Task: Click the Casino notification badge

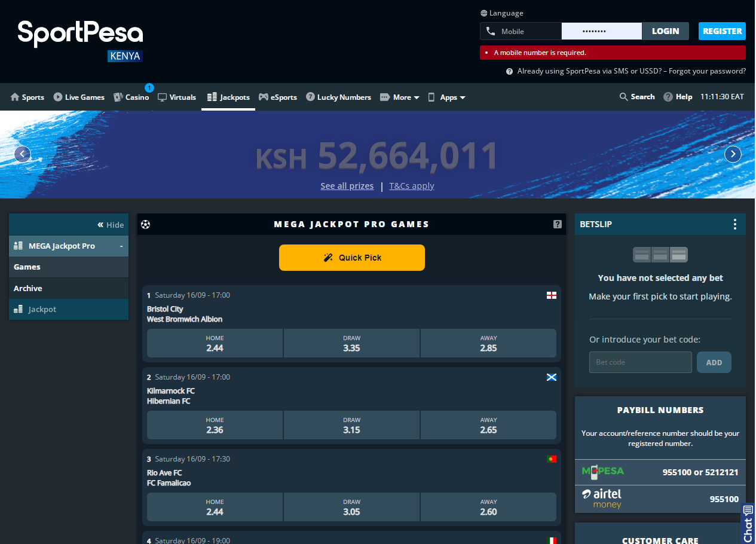Action: (x=149, y=88)
